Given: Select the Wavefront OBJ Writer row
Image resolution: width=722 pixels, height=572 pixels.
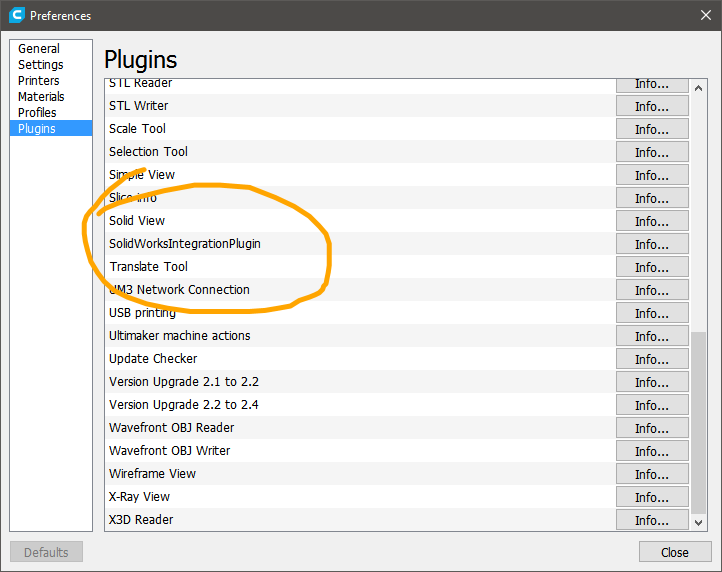Looking at the screenshot, I should pyautogui.click(x=360, y=451).
